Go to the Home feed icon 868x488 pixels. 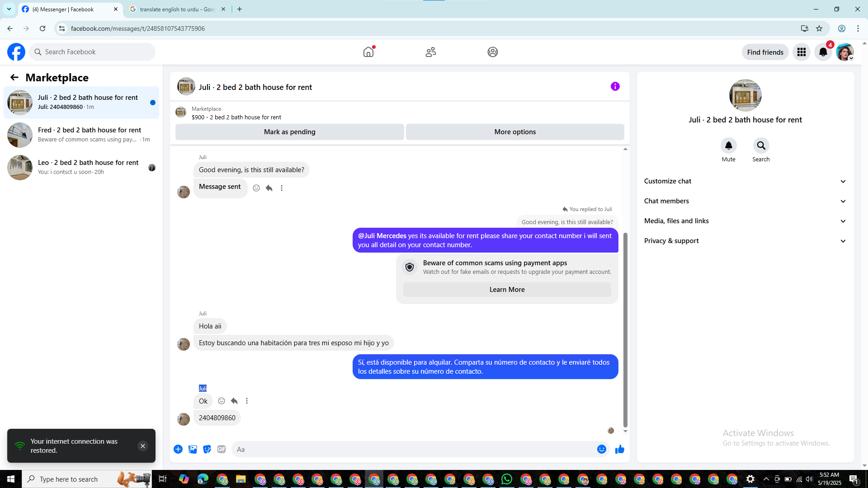[x=368, y=52]
